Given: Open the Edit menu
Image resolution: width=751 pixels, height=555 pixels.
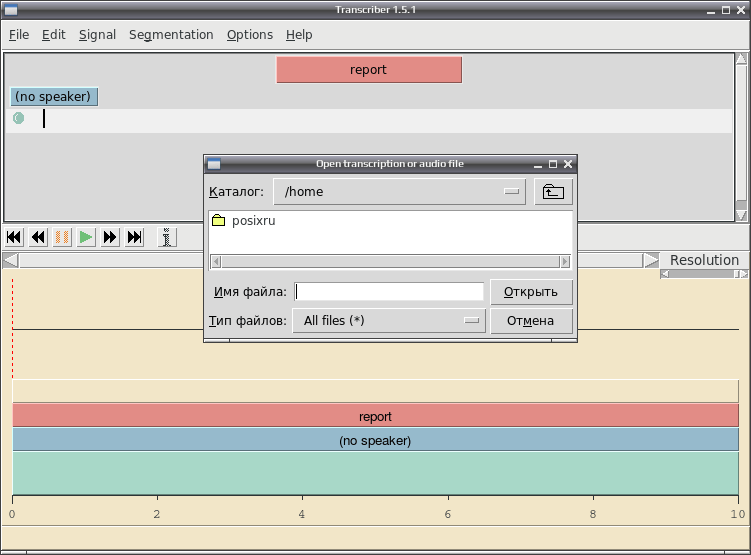Looking at the screenshot, I should 53,34.
